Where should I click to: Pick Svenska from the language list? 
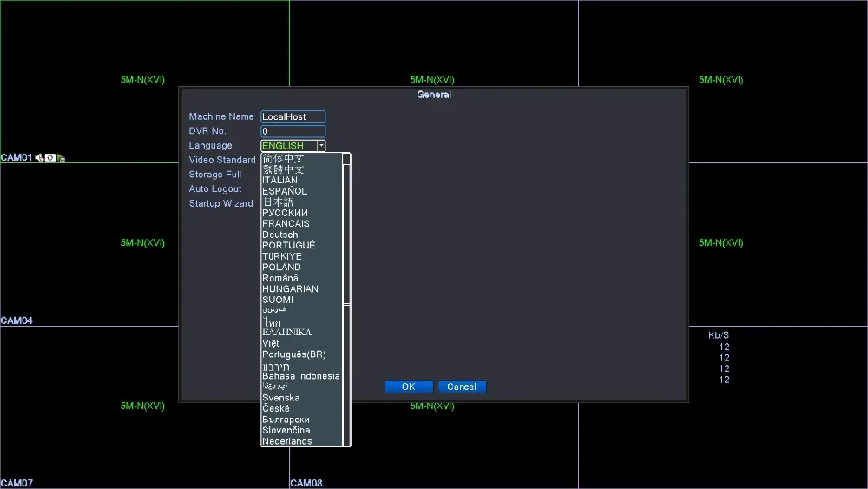(x=280, y=398)
